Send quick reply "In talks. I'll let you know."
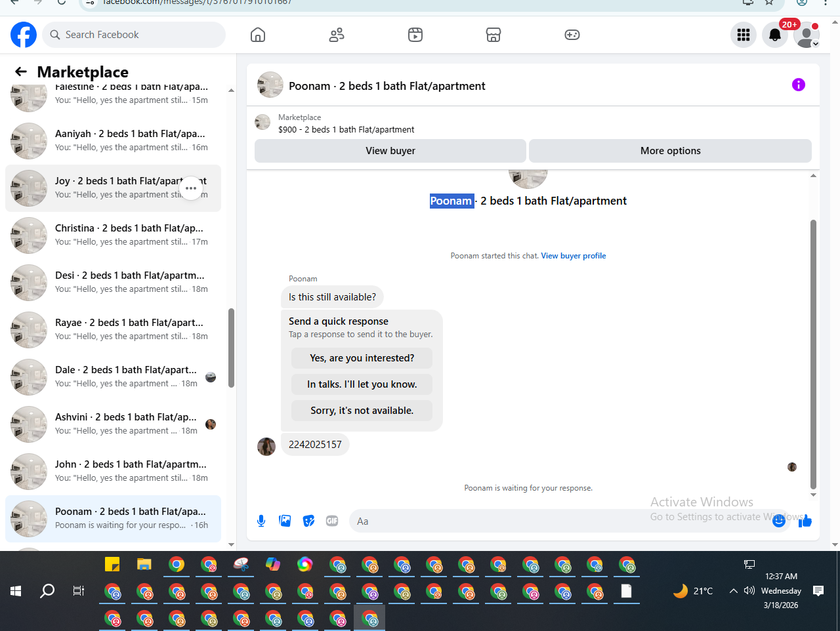Screen dimensions: 840x631 pos(362,384)
